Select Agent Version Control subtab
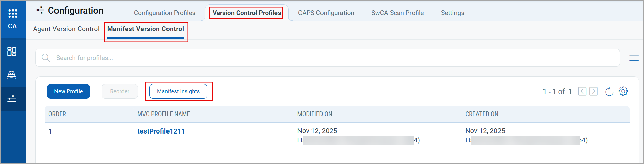644x164 pixels. coord(66,29)
